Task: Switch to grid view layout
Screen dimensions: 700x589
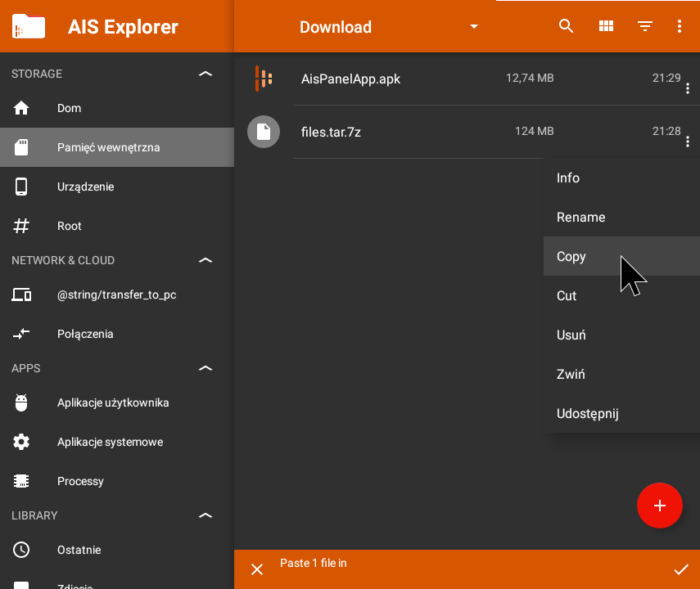Action: point(606,25)
